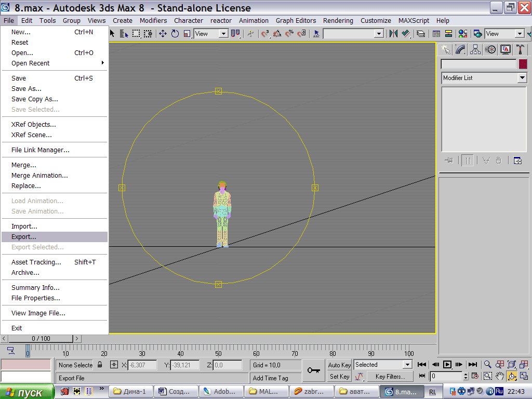The height and width of the screenshot is (399, 532).
Task: Click Go to End playback button
Action: pyautogui.click(x=473, y=365)
